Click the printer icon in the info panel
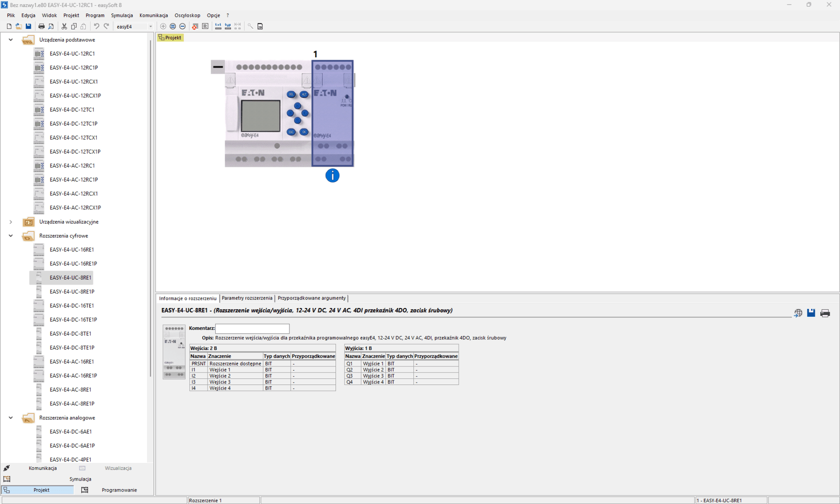Viewport: 840px width, 504px height. (825, 313)
